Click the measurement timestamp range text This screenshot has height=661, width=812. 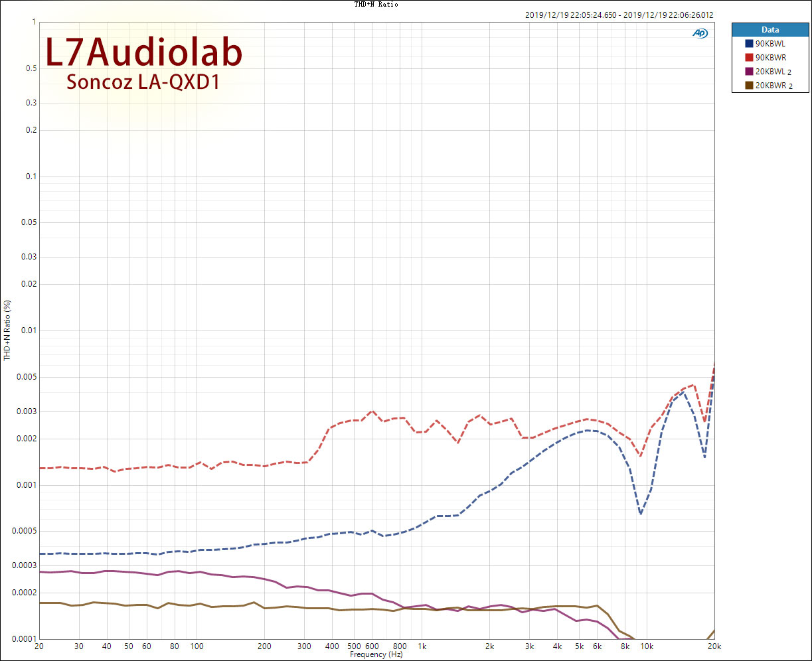point(619,15)
